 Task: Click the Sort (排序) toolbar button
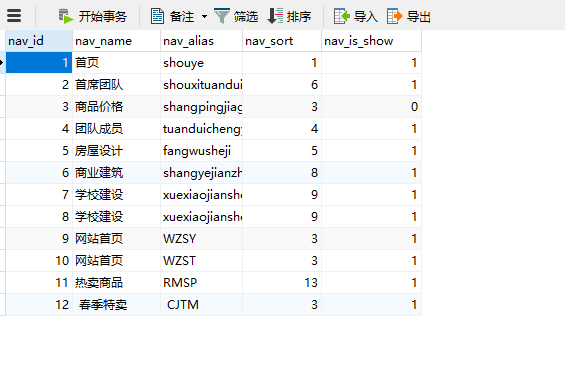[289, 17]
